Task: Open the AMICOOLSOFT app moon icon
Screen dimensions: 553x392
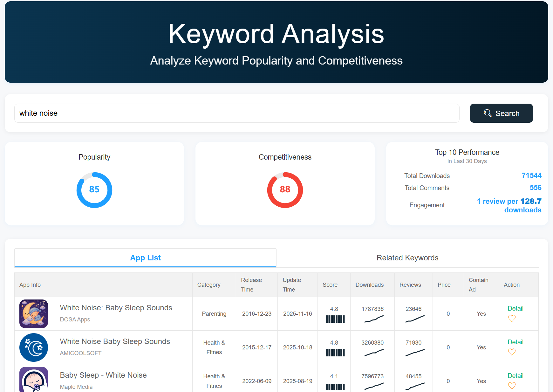Action: pyautogui.click(x=34, y=347)
